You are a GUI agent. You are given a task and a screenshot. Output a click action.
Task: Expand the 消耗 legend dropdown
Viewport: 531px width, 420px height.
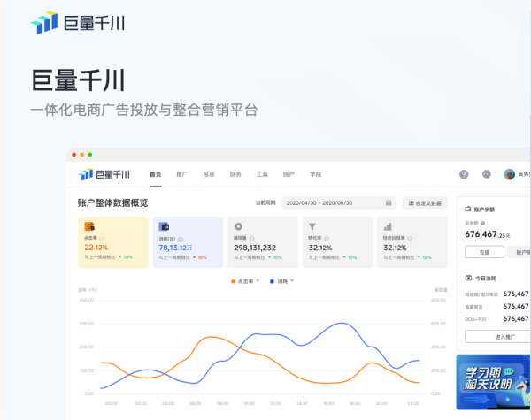pos(292,280)
